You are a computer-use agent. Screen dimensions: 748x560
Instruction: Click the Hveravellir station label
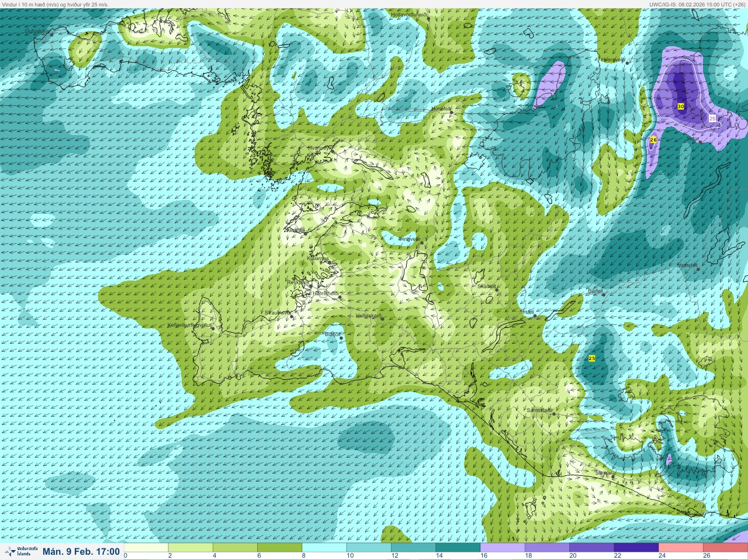(613, 60)
